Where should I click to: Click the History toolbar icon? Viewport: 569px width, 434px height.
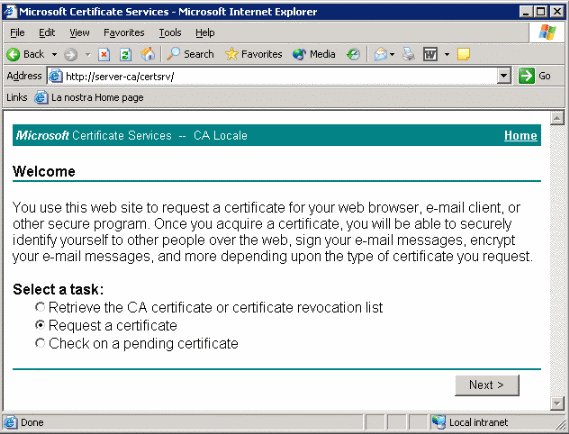353,54
